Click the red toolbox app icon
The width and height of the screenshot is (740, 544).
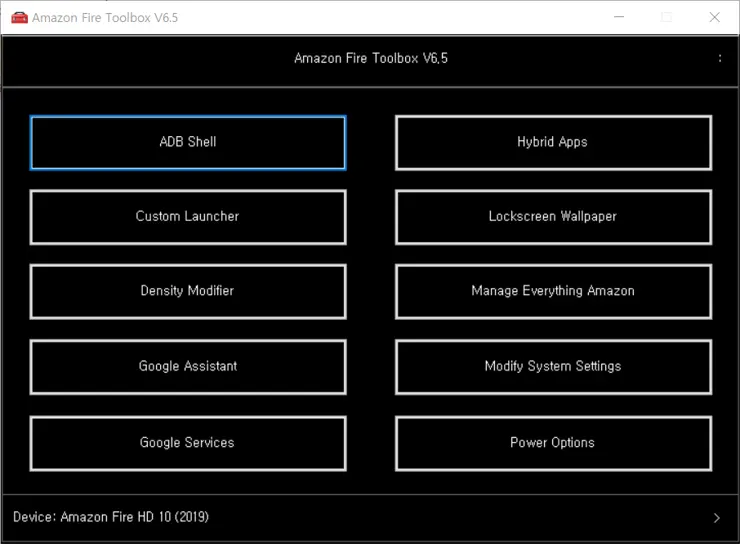(19, 17)
